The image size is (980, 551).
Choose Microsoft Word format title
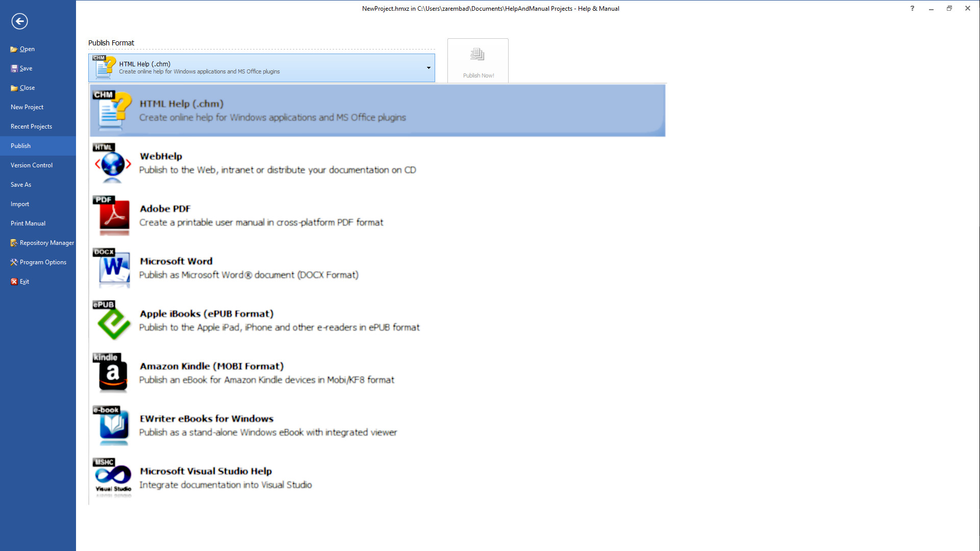pyautogui.click(x=176, y=261)
